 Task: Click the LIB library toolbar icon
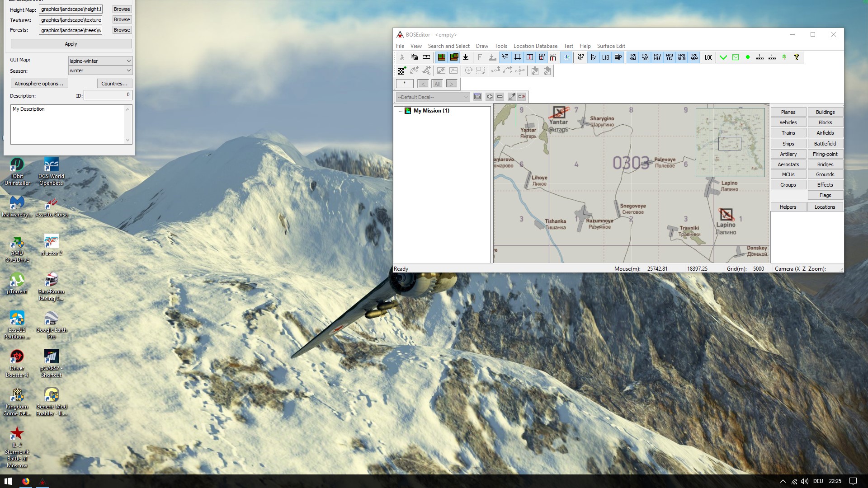(605, 57)
